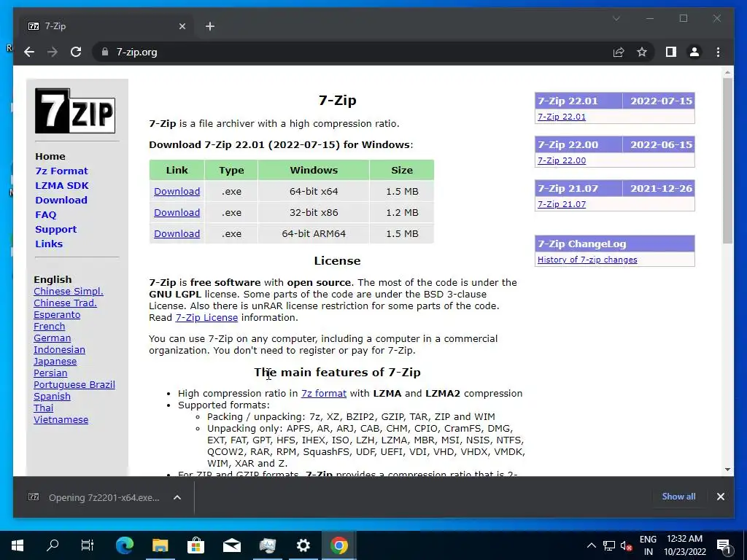The image size is (747, 560).
Task: Click the padlock site info icon
Action: [x=105, y=52]
